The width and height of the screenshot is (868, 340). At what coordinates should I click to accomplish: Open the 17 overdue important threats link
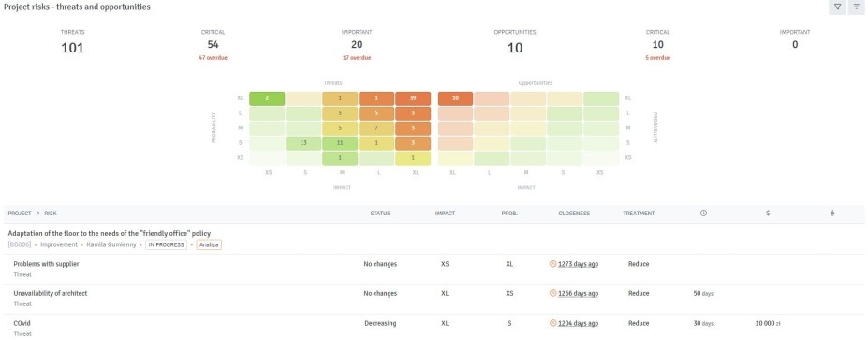[357, 57]
